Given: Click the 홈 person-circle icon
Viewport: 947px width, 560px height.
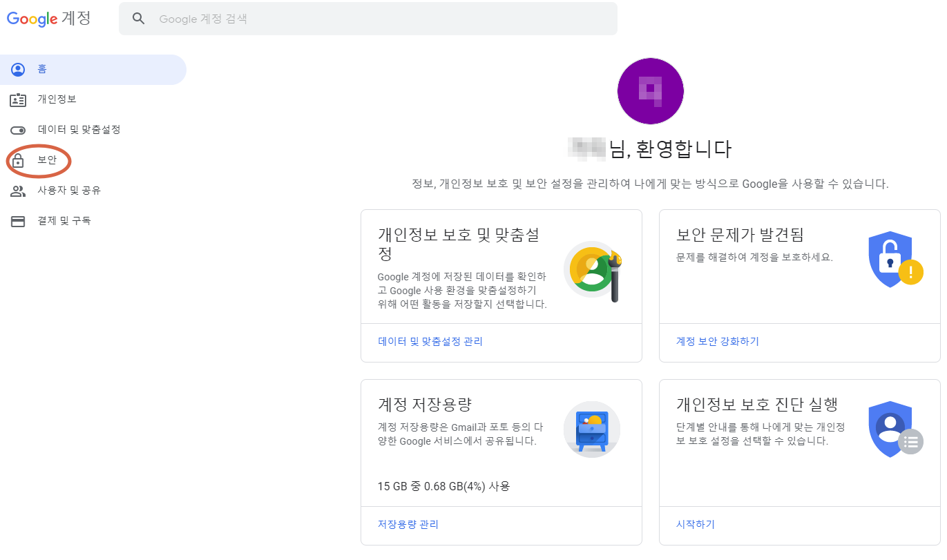Looking at the screenshot, I should pyautogui.click(x=18, y=70).
